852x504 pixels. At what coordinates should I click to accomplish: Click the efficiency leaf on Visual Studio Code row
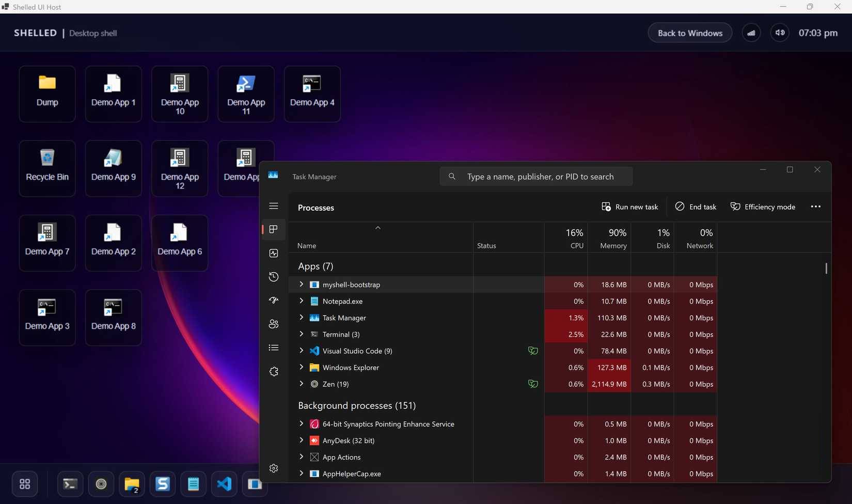[x=532, y=351]
